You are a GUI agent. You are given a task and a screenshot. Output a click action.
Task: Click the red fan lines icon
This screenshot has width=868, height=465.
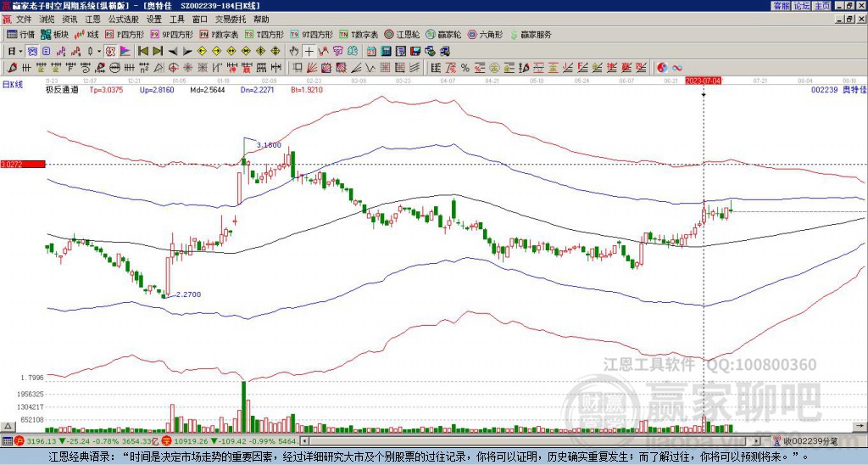tap(312, 68)
